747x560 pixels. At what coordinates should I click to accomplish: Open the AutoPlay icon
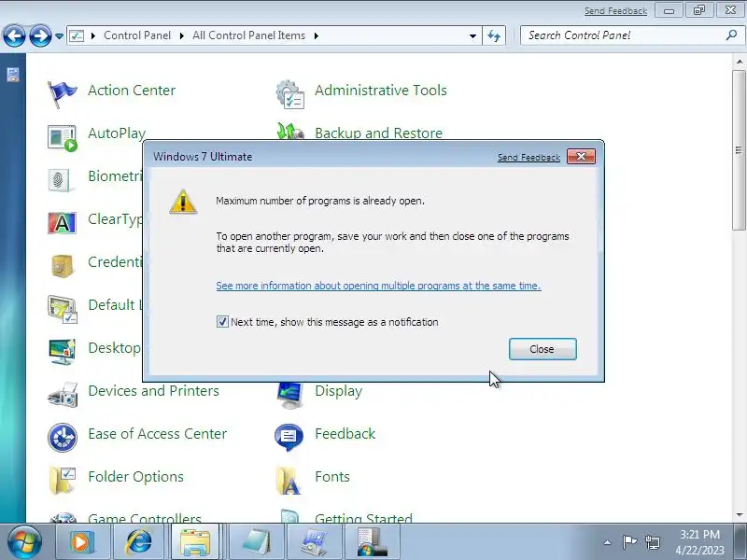[62, 137]
